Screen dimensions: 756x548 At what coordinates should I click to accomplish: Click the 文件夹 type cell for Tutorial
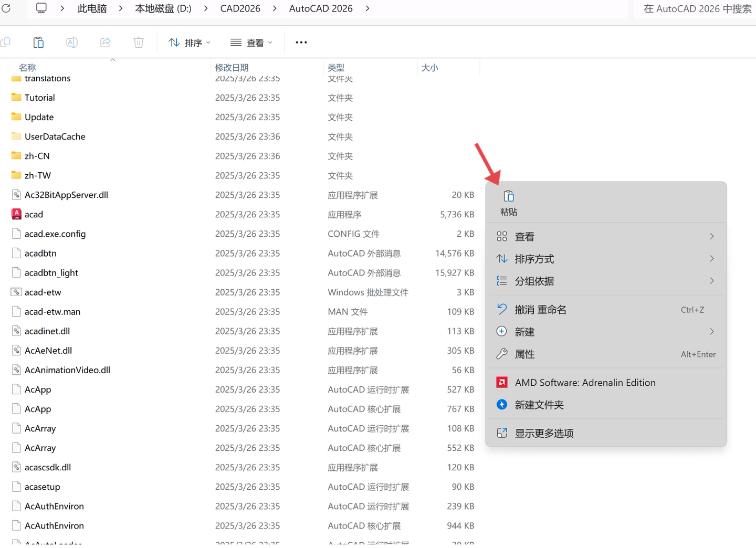point(340,98)
